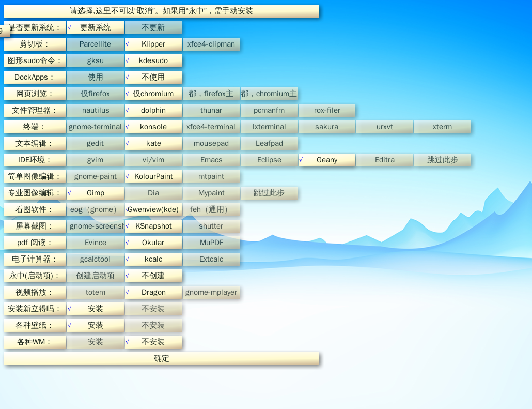This screenshot has height=409, width=532.
Task: Pick dolphin as file manager
Action: point(153,111)
